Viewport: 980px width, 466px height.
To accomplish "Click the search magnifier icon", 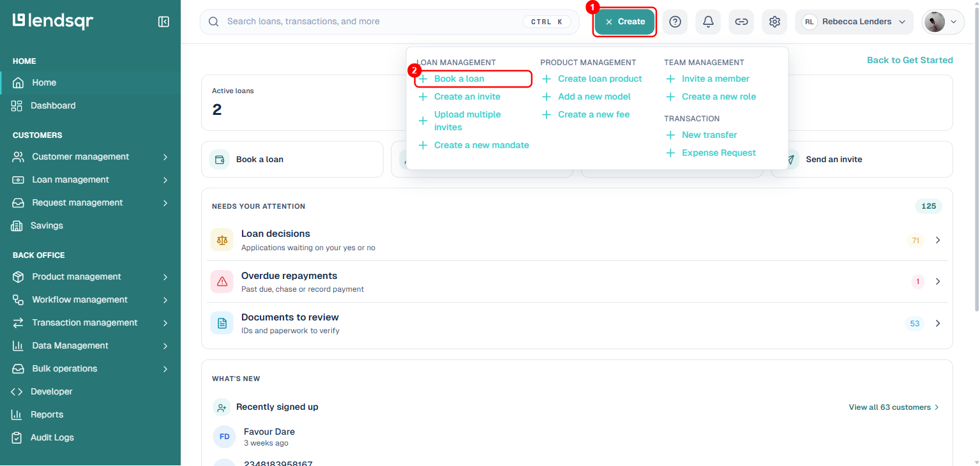I will pos(213,22).
